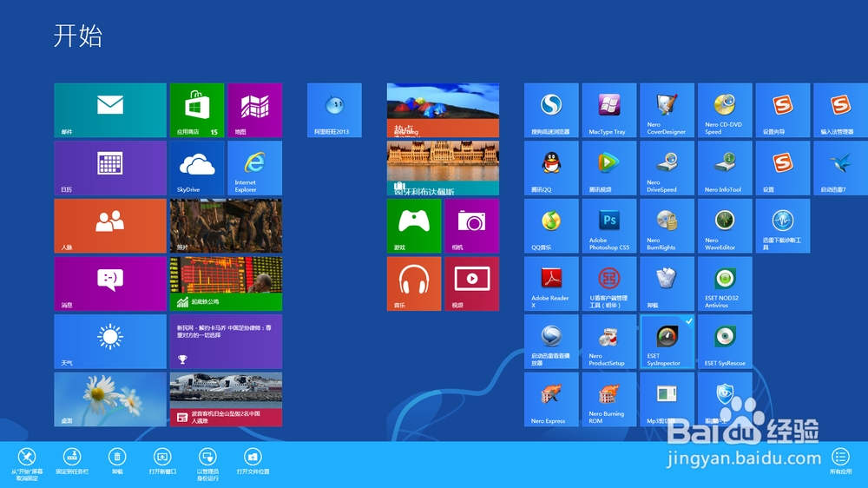Launch the Mp3 cutter tile
Screen dimensions: 868x488
click(x=667, y=399)
